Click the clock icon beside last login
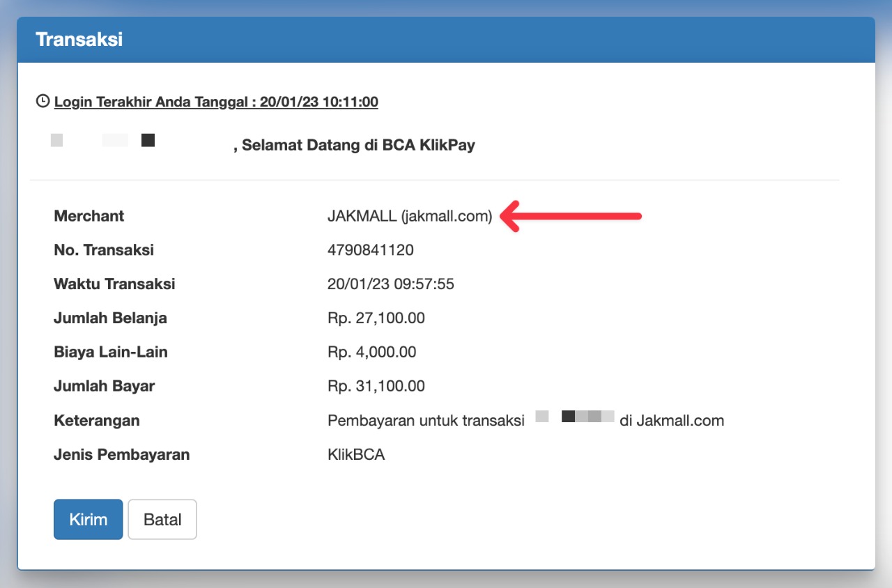This screenshot has width=892, height=588. tap(43, 102)
